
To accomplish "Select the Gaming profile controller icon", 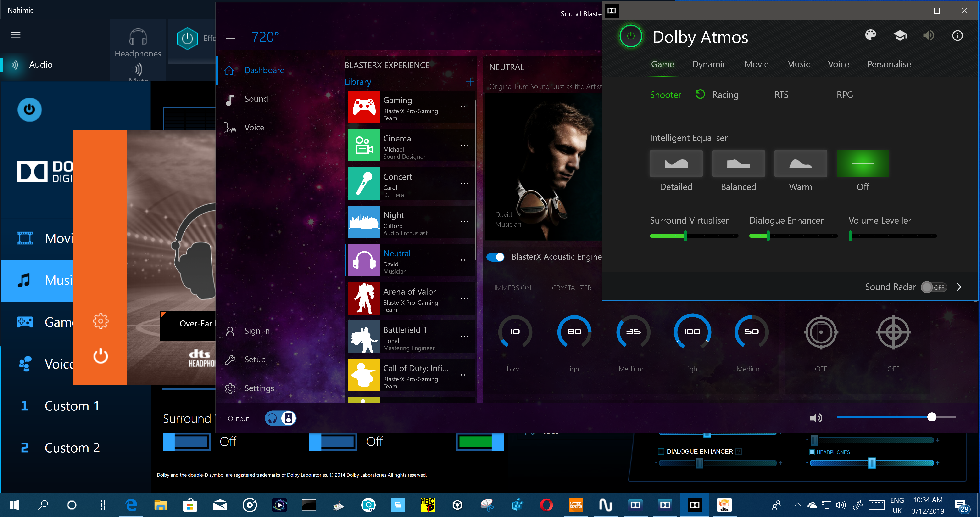I will coord(364,107).
